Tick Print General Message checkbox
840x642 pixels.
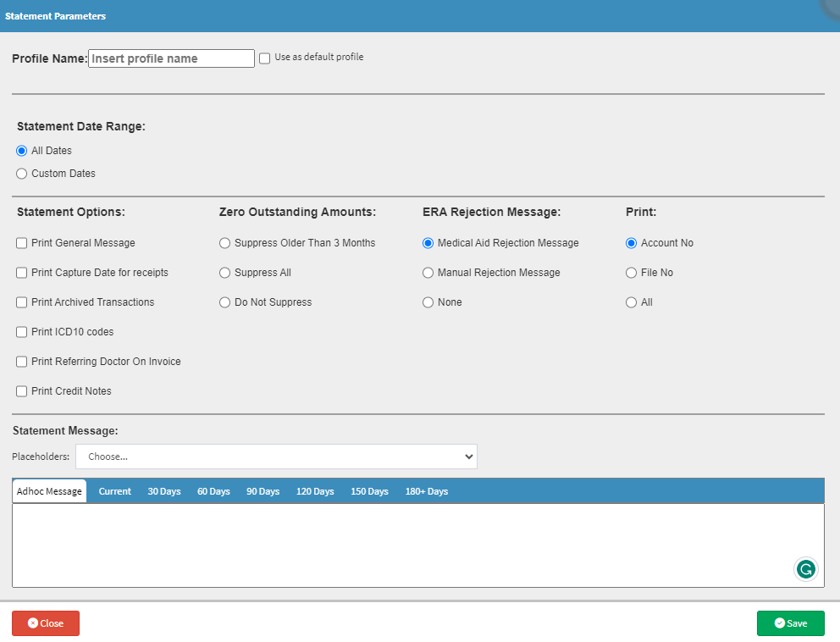[x=22, y=243]
